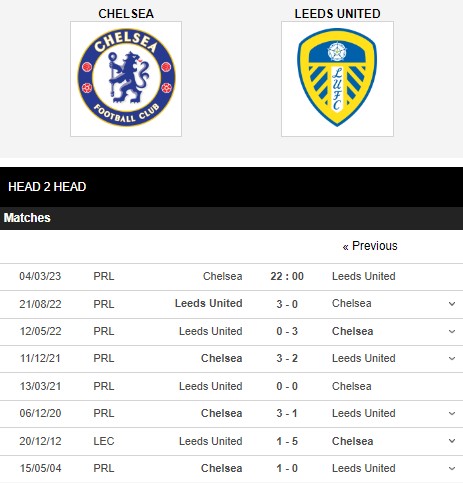
Task: Select Leeds United in 04/03/23 fixture row
Action: [364, 276]
